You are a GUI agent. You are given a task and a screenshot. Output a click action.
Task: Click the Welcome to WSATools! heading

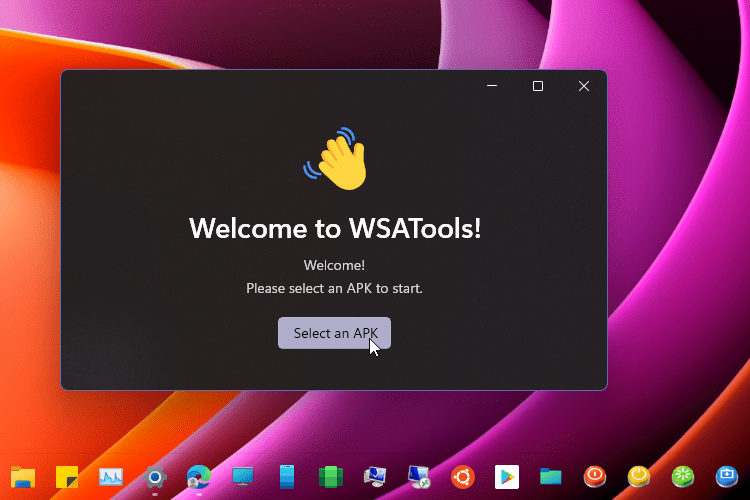pos(335,228)
